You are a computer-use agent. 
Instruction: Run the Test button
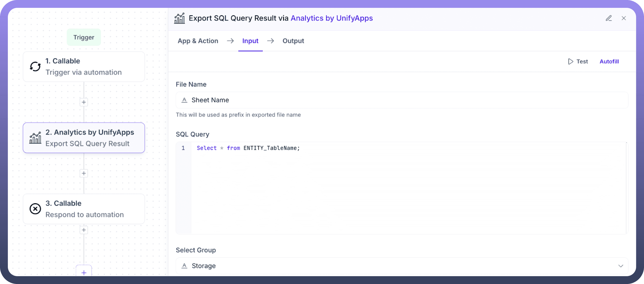tap(578, 61)
